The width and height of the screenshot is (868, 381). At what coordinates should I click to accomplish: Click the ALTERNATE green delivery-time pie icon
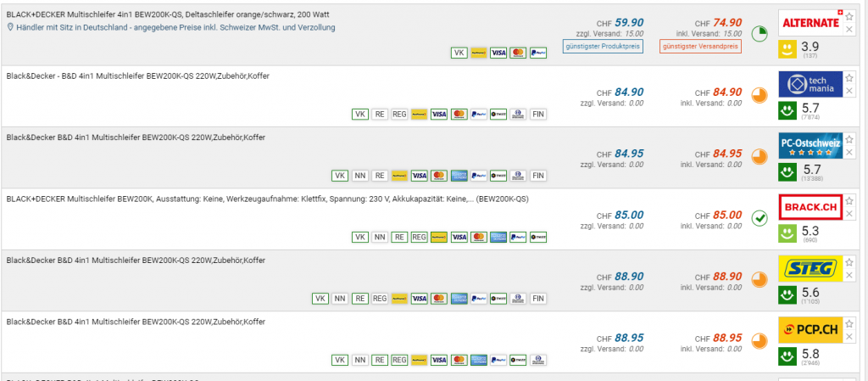759,33
